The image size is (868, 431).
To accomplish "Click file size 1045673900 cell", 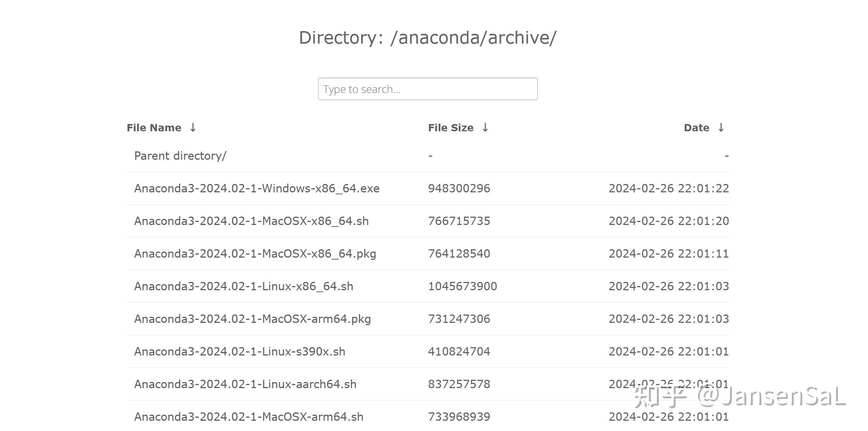I will (x=462, y=286).
